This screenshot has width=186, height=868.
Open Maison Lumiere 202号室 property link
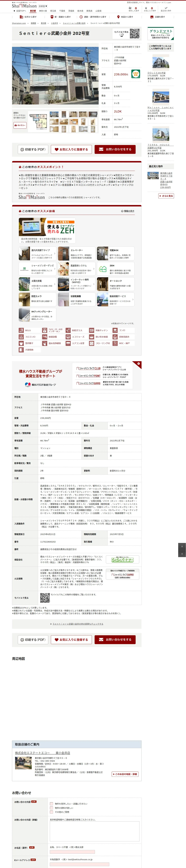[161, 108]
